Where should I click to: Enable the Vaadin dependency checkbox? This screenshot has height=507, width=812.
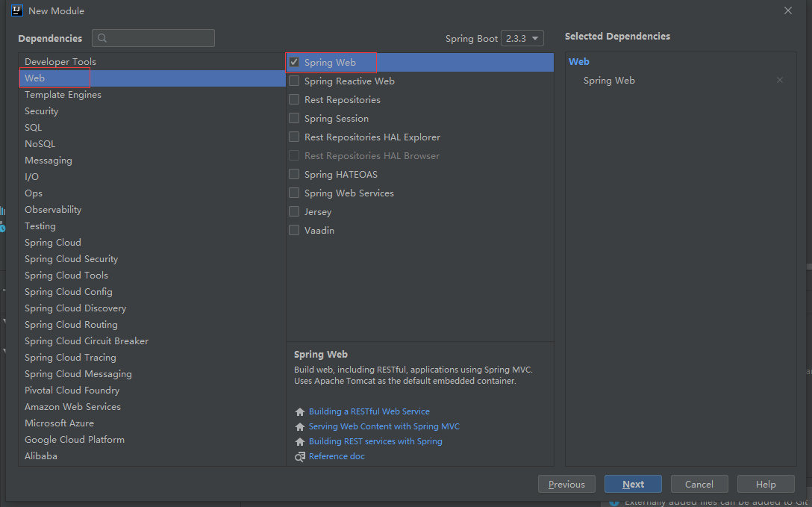click(294, 230)
